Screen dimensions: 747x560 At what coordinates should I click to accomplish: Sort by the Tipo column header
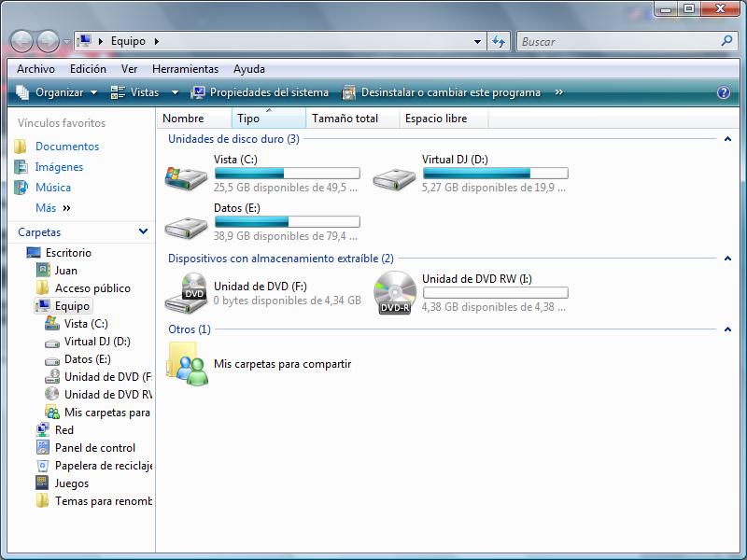tap(269, 119)
